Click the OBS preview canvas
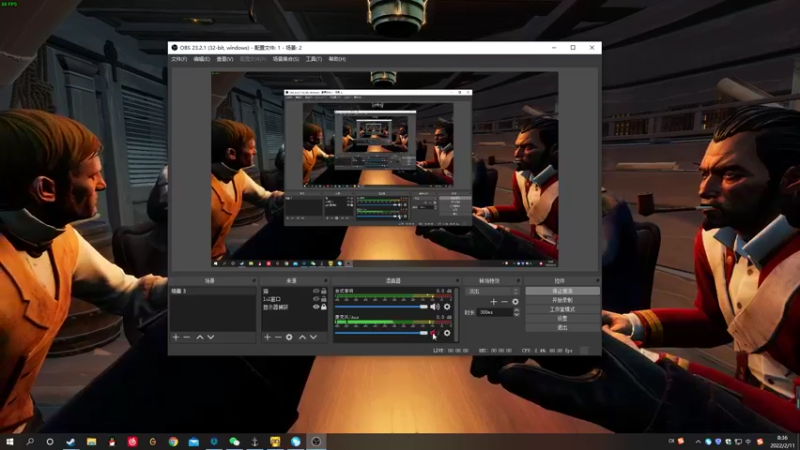This screenshot has height=450, width=800. [385, 169]
